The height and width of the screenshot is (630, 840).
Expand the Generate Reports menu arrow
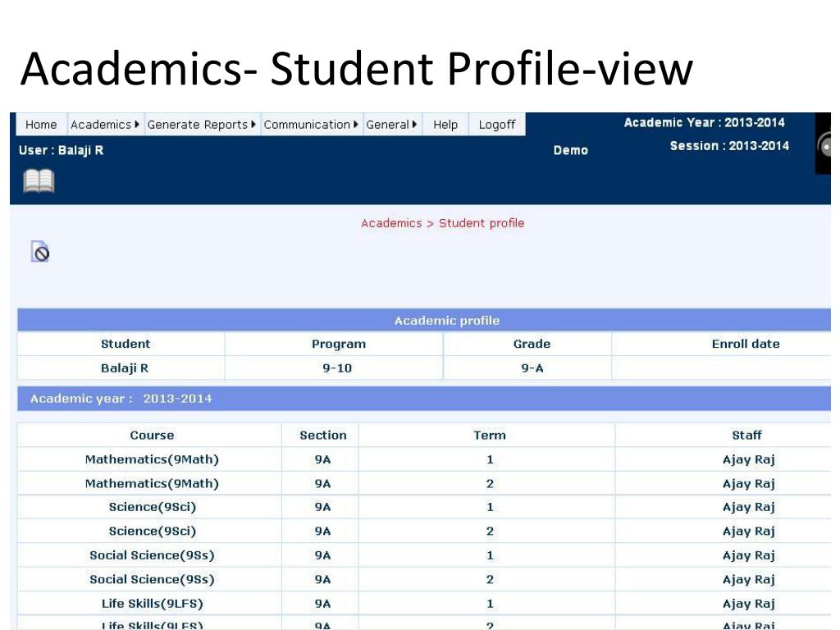tap(253, 125)
